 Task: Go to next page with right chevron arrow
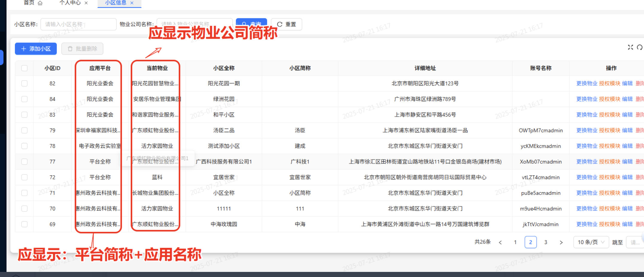pyautogui.click(x=561, y=242)
